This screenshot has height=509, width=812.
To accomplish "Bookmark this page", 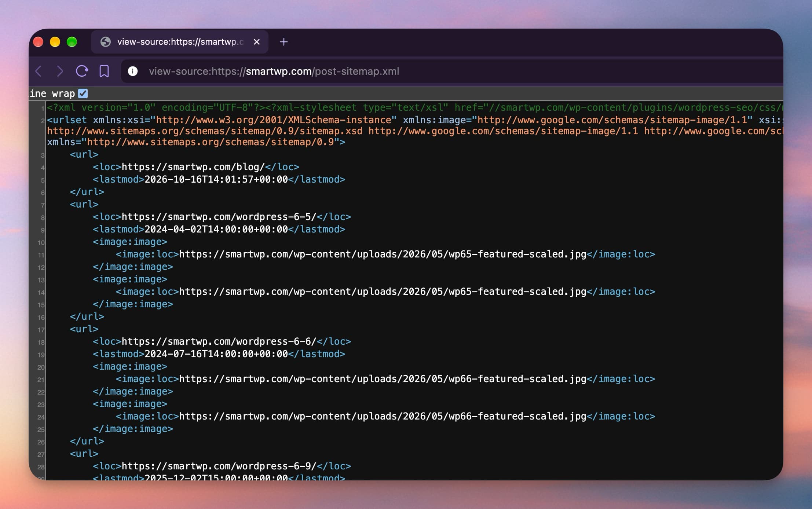I will tap(104, 71).
